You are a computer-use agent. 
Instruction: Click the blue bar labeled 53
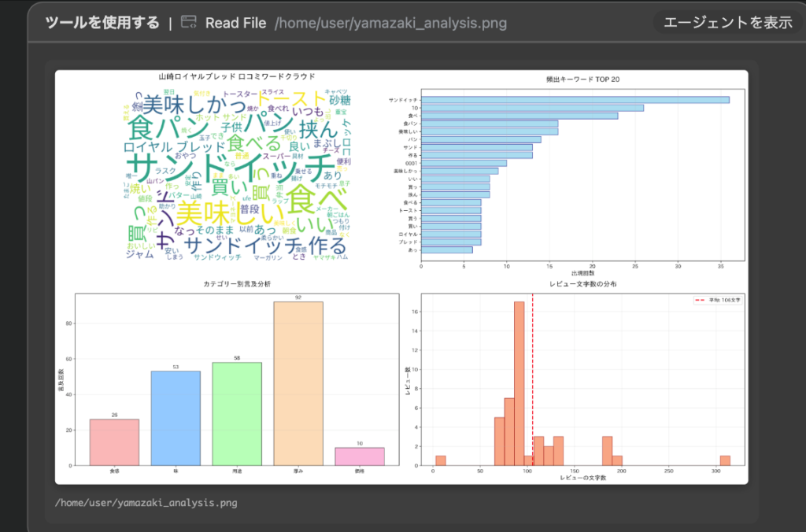click(176, 418)
